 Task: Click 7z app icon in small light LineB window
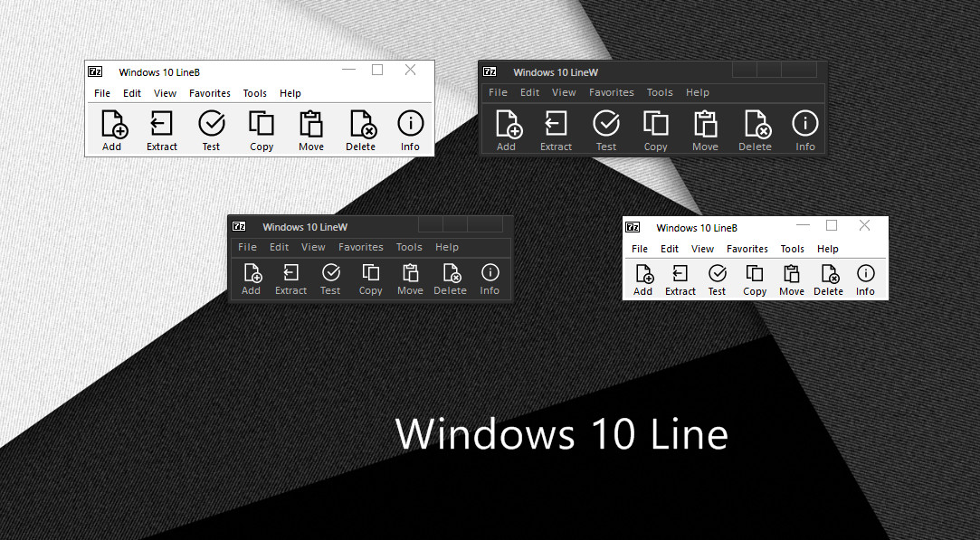(633, 227)
